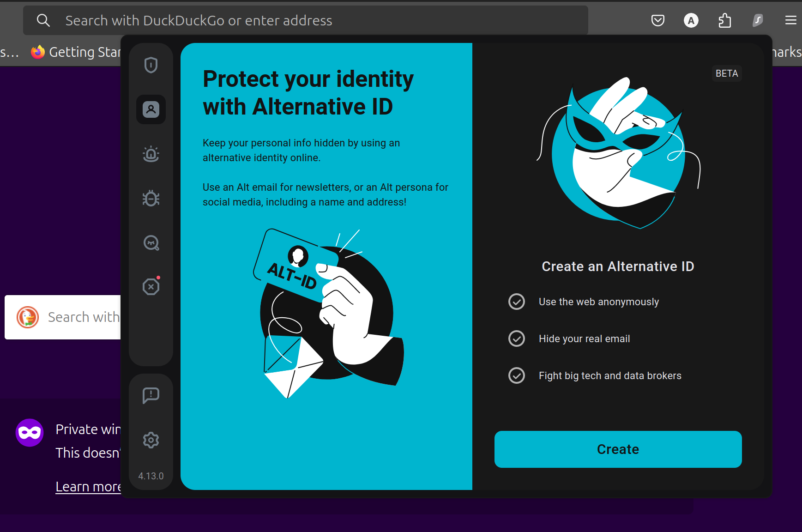This screenshot has width=802, height=532.
Task: Open the Extensions puzzle piece icon
Action: (724, 20)
